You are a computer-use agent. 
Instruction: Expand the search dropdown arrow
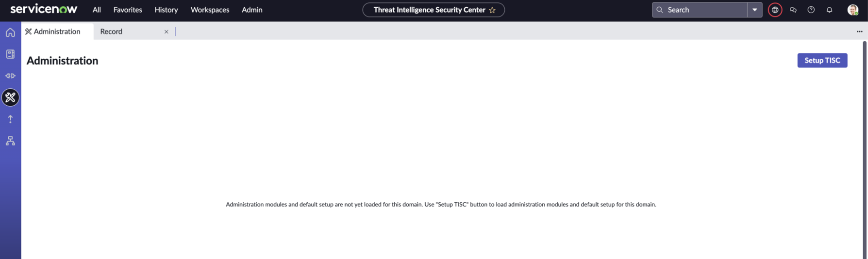755,10
